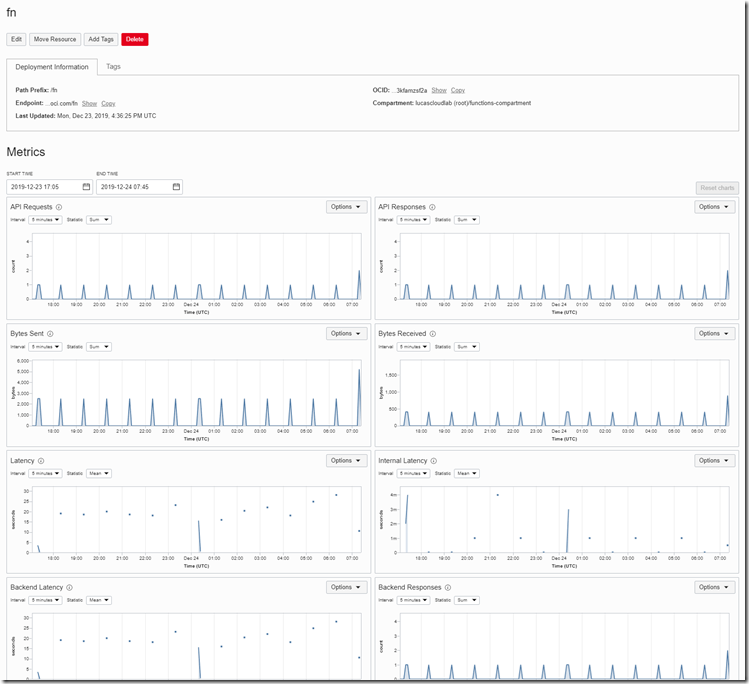Click info icon beside Bytes Received
This screenshot has height=684, width=749.
[x=431, y=334]
